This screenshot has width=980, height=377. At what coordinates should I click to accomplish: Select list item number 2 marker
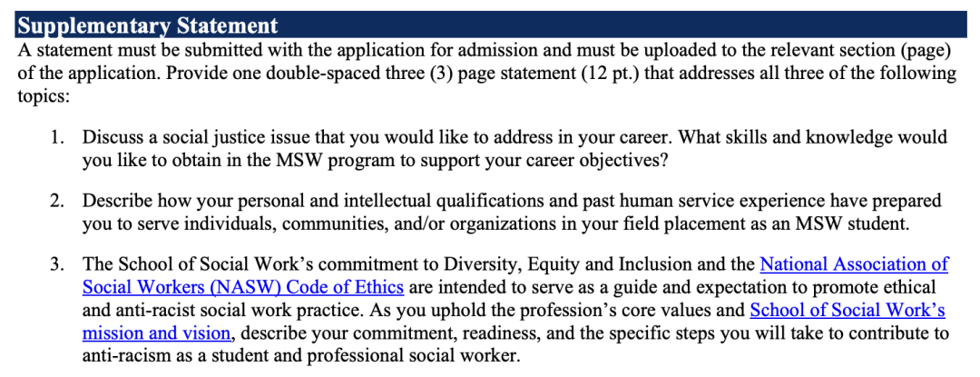pos(57,203)
